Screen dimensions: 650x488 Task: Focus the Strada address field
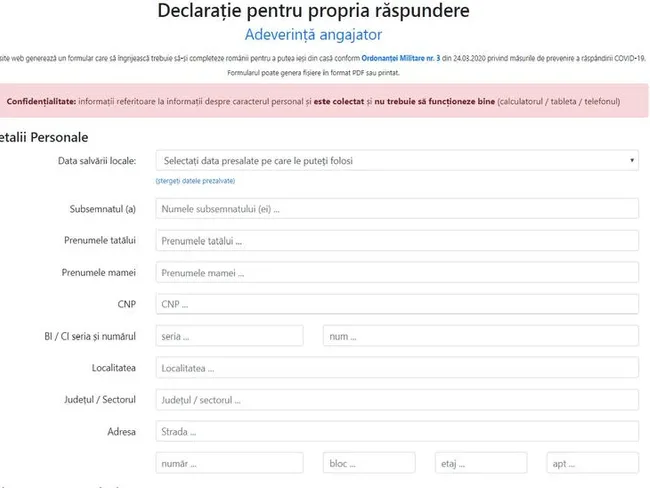[397, 432]
